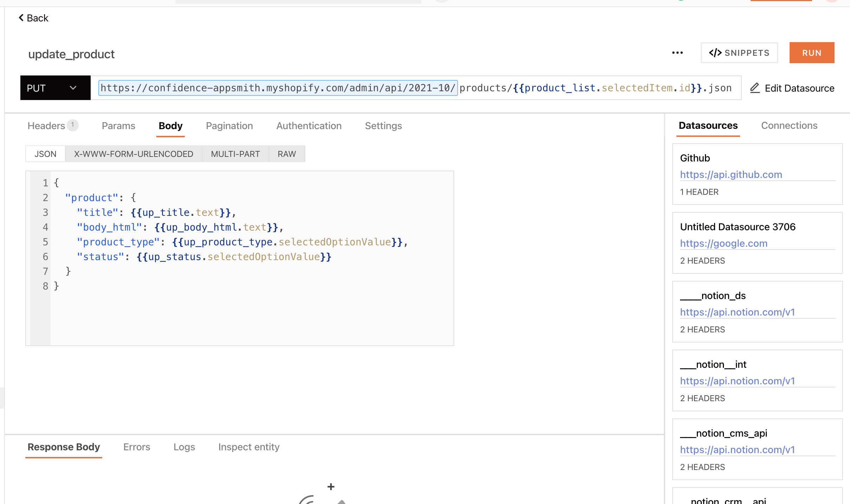850x504 pixels.
Task: Open the Connections panel
Action: (789, 125)
